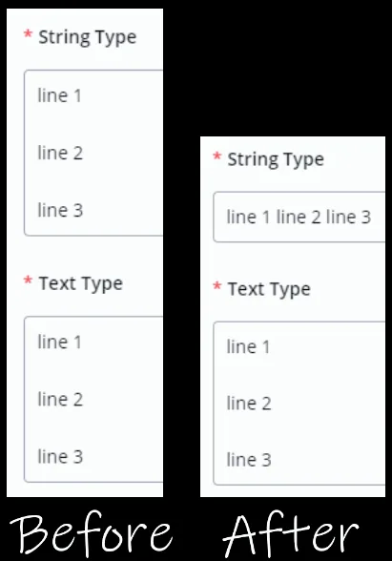Click the Before String Type multiline field
The width and height of the screenshot is (392, 561).
[93, 153]
